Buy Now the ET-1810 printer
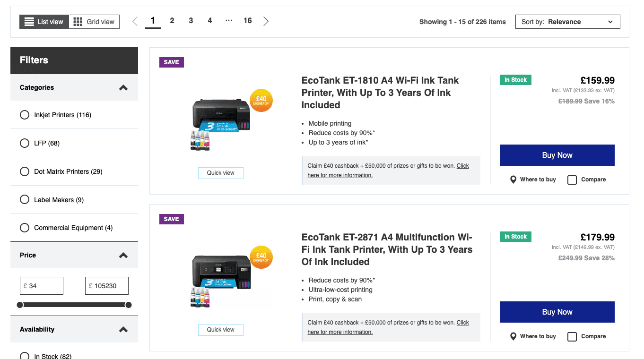 click(557, 155)
